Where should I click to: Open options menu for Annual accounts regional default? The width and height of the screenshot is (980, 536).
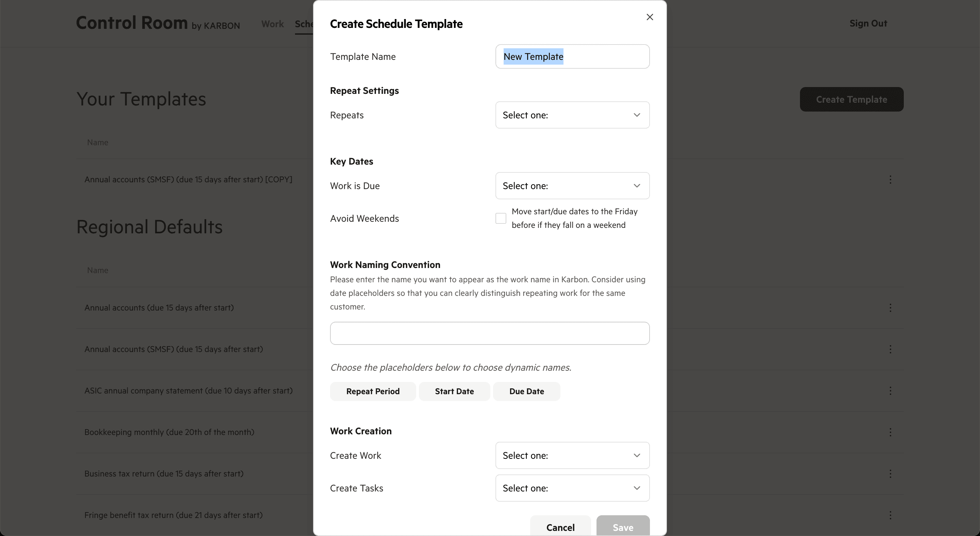pos(890,307)
